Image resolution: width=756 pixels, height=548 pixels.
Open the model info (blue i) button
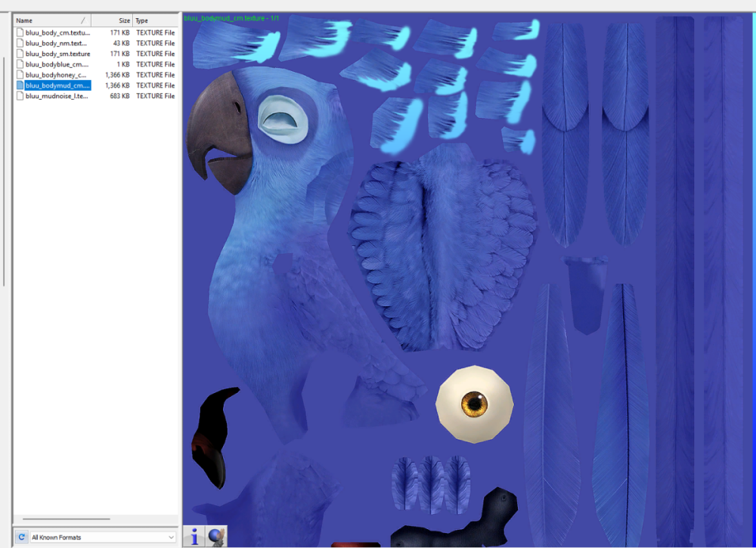coord(195,537)
